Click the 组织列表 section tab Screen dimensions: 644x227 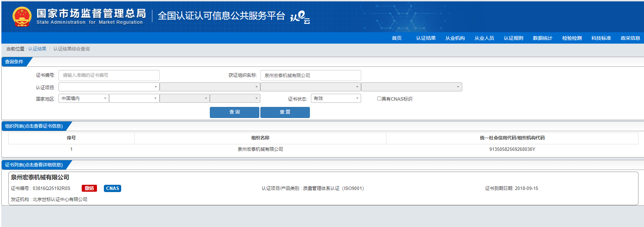point(34,126)
